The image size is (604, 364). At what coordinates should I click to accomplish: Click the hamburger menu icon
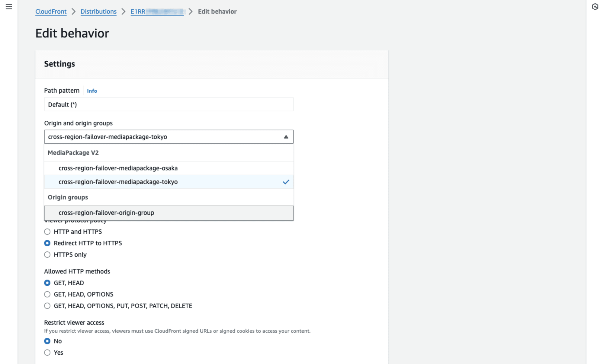9,6
